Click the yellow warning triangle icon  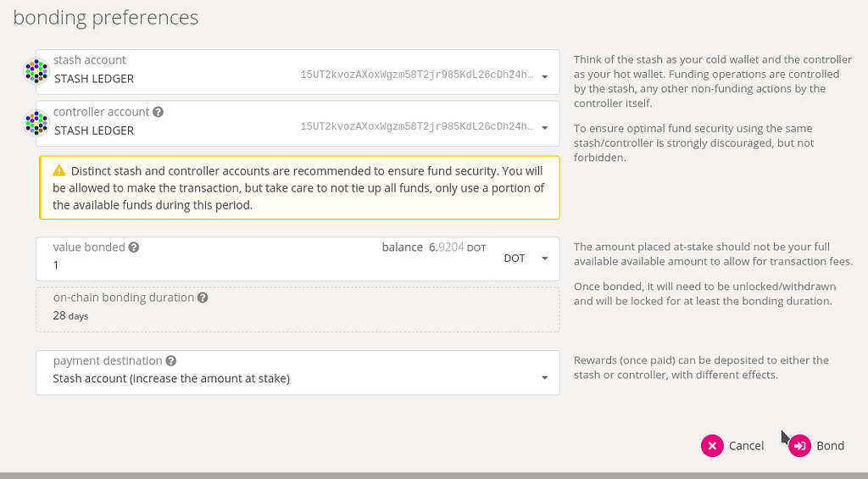(59, 170)
